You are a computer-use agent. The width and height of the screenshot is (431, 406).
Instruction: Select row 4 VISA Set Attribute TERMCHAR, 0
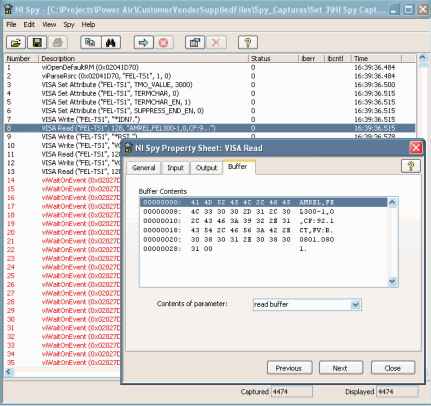(x=210, y=93)
